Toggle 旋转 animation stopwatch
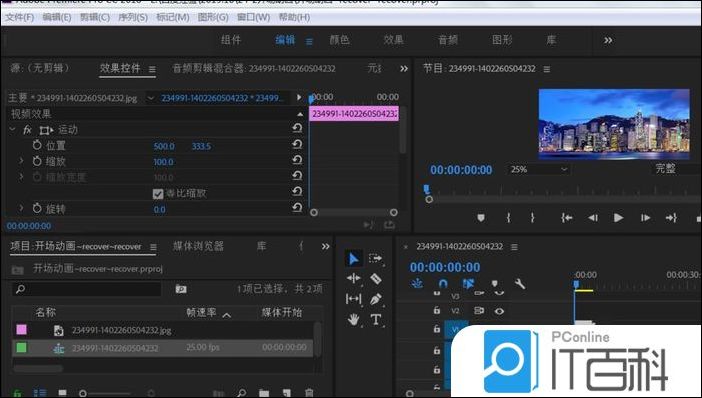Screen dimensions: 702x398 coord(37,208)
